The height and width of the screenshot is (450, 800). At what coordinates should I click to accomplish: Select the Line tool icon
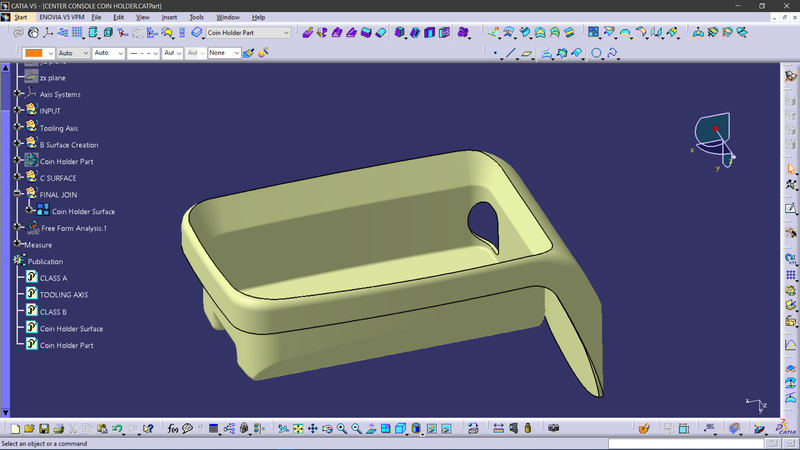pos(511,53)
